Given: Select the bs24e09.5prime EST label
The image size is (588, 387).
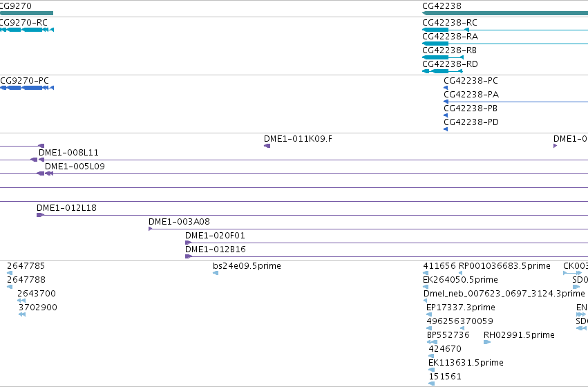Looking at the screenshot, I should [x=247, y=266].
